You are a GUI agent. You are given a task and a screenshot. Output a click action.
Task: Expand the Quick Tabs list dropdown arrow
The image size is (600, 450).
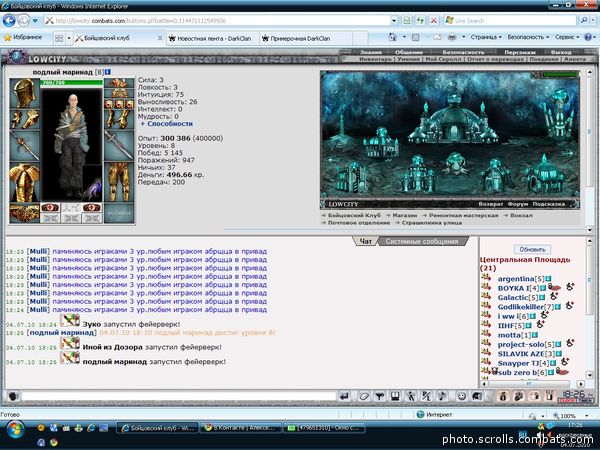(69, 38)
